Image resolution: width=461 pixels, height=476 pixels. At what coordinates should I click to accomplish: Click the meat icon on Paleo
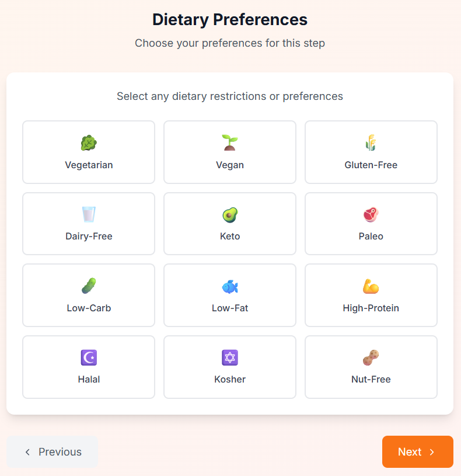[371, 214]
